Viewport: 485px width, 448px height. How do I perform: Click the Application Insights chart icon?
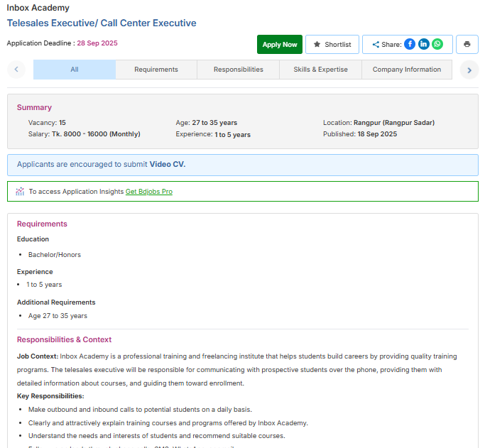20,191
